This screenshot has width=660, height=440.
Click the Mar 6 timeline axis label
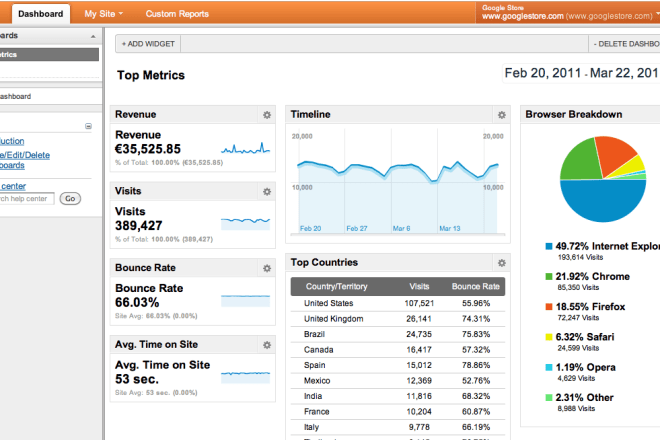[401, 229]
